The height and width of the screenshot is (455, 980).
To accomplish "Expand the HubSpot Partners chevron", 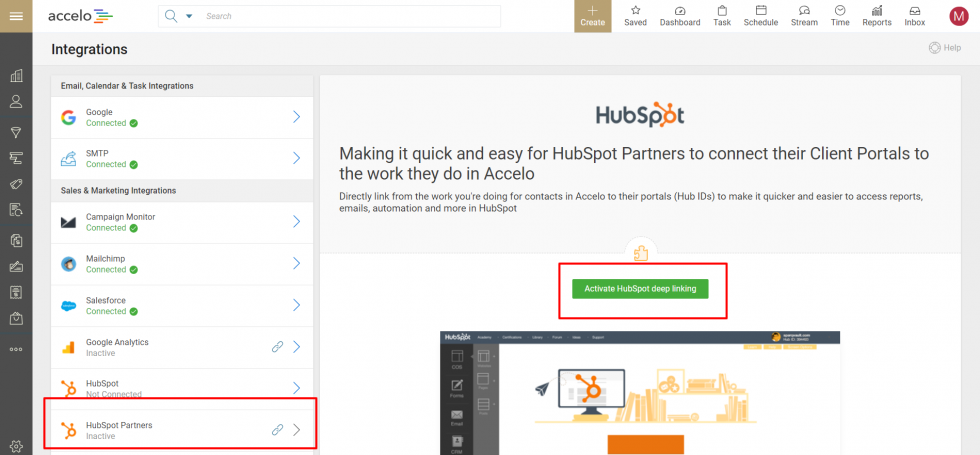I will click(x=297, y=429).
